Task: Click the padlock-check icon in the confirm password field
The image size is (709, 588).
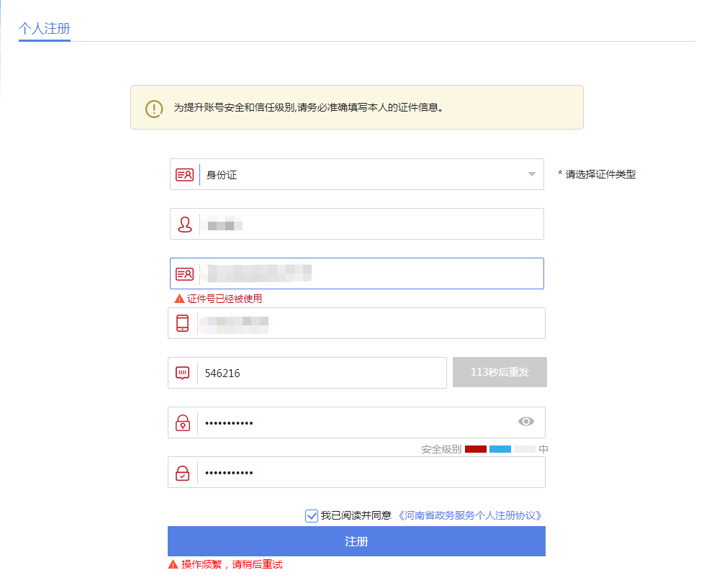Action: click(183, 471)
